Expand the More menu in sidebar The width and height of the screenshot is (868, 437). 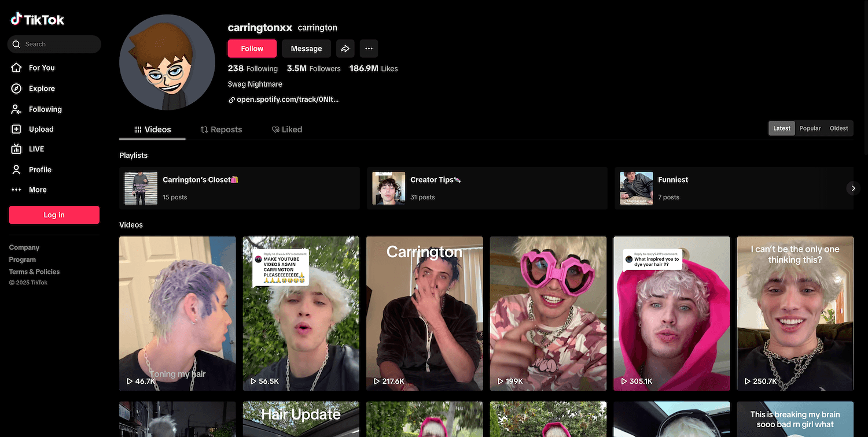[x=37, y=190]
